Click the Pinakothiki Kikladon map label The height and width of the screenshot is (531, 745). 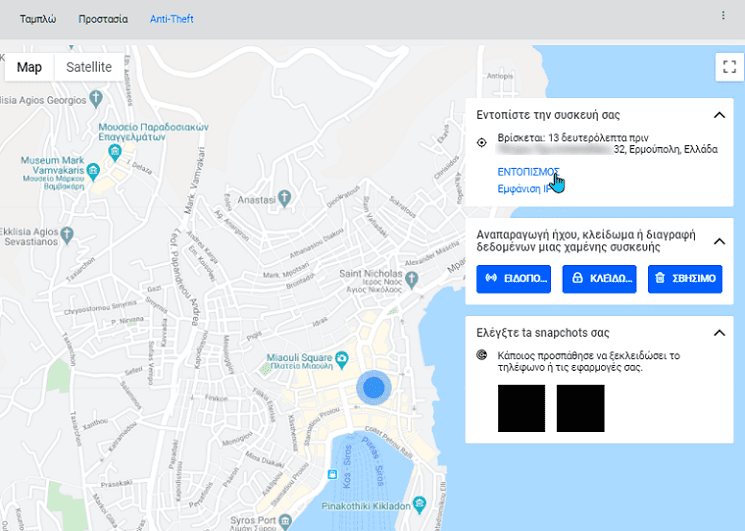[x=366, y=506]
